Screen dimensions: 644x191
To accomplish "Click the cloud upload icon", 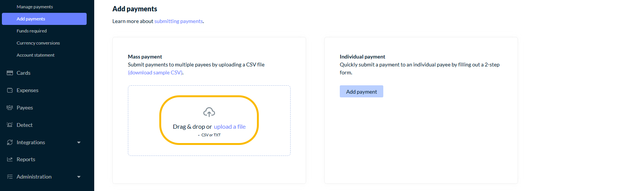I will [209, 112].
